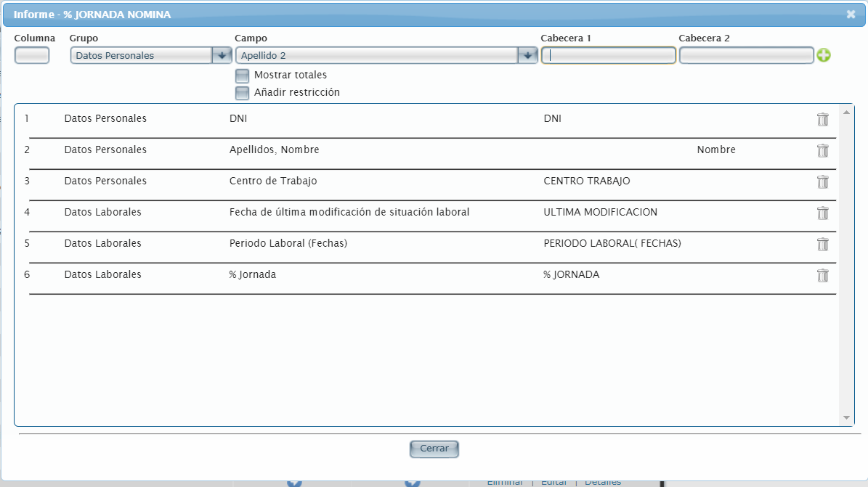The image size is (868, 487).
Task: Delete the DNI column row
Action: [x=822, y=120]
